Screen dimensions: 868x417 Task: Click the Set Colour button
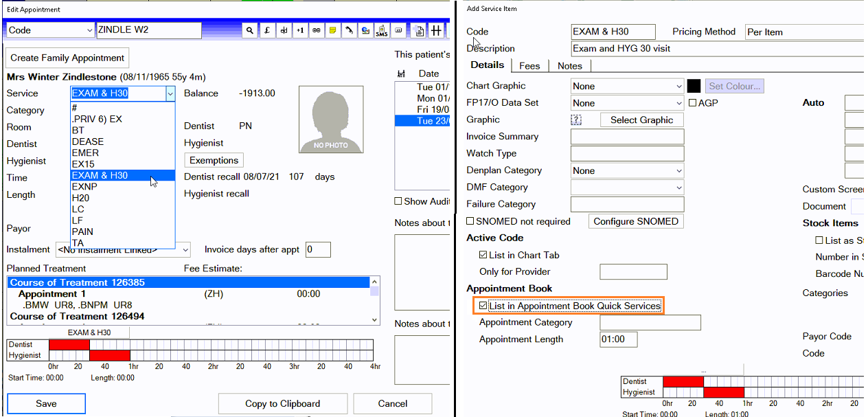735,86
